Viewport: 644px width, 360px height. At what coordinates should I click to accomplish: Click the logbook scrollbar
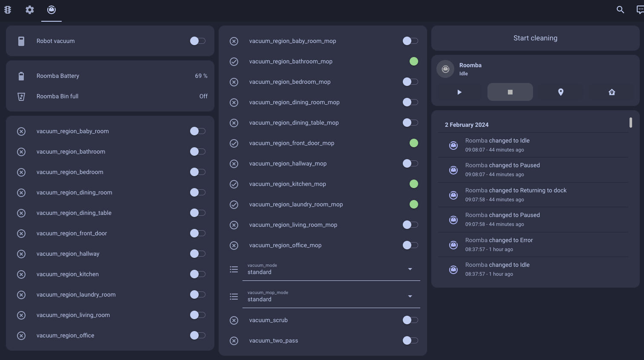tap(630, 123)
